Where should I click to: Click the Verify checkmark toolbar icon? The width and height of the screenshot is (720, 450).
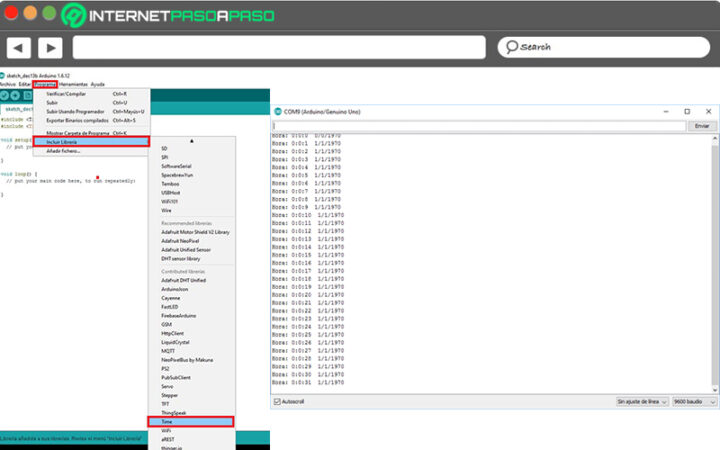(x=5, y=96)
